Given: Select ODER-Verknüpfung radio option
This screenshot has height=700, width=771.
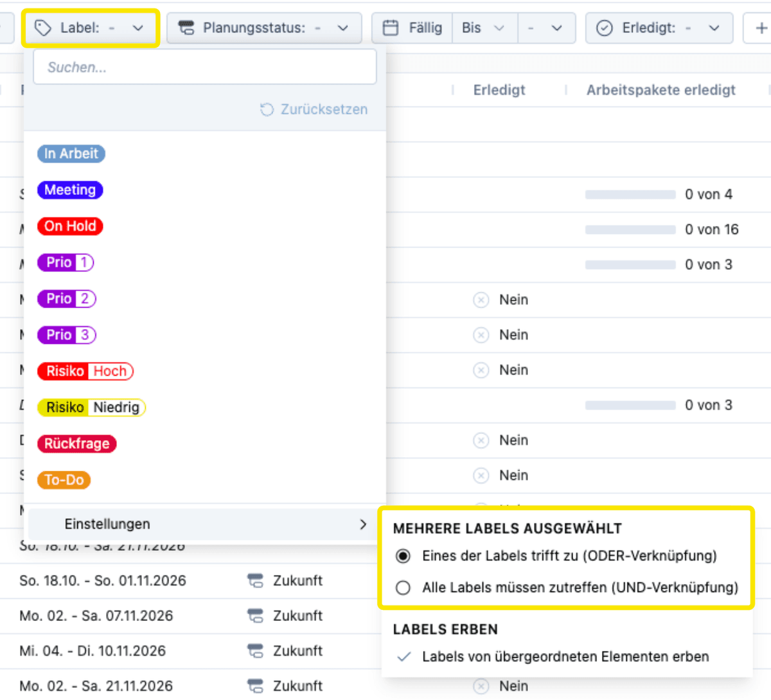Looking at the screenshot, I should pos(403,556).
